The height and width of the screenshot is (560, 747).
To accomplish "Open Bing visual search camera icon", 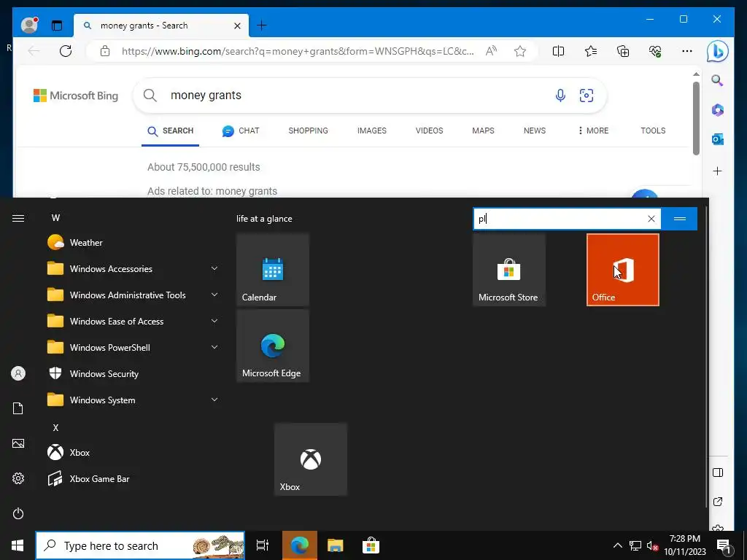I will coord(586,96).
